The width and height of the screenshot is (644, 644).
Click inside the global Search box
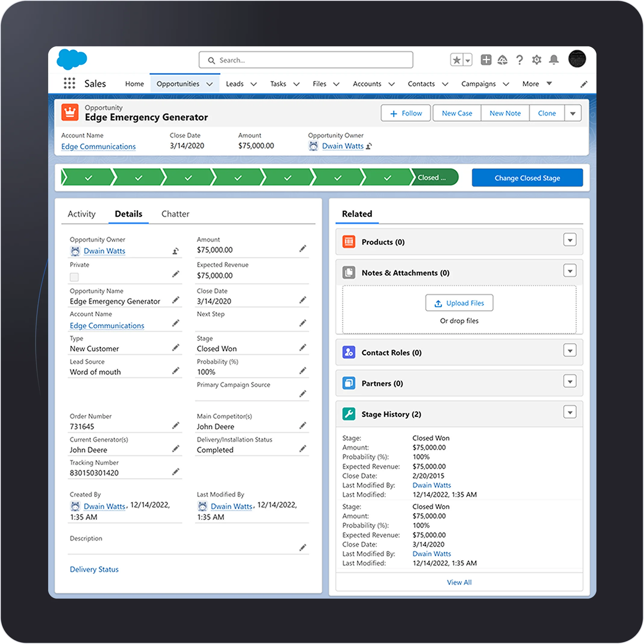click(x=306, y=60)
